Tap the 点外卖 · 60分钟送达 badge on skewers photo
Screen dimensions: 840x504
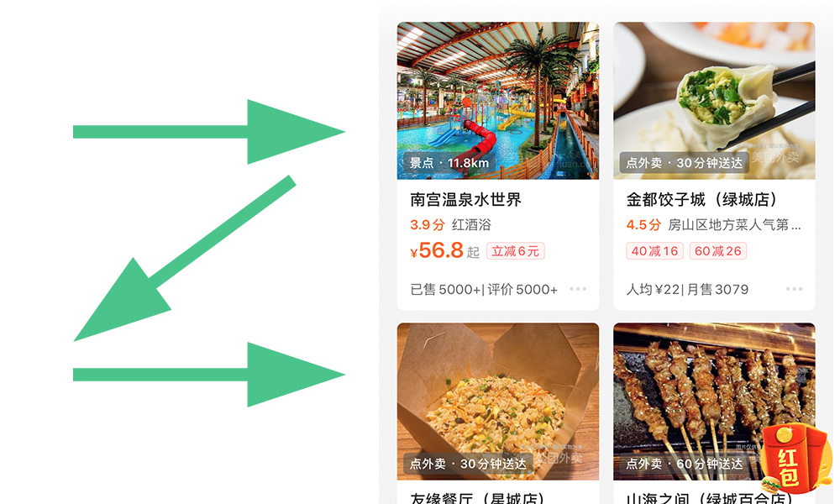[x=684, y=464]
